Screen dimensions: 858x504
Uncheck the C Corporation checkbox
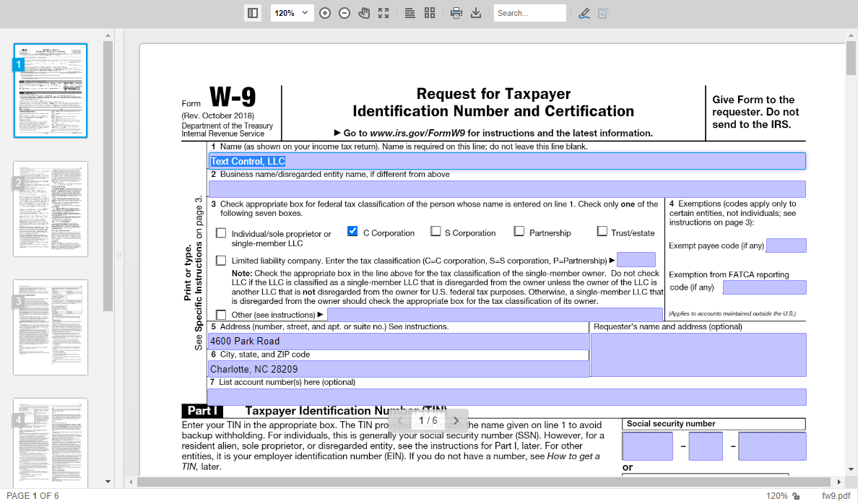(352, 232)
